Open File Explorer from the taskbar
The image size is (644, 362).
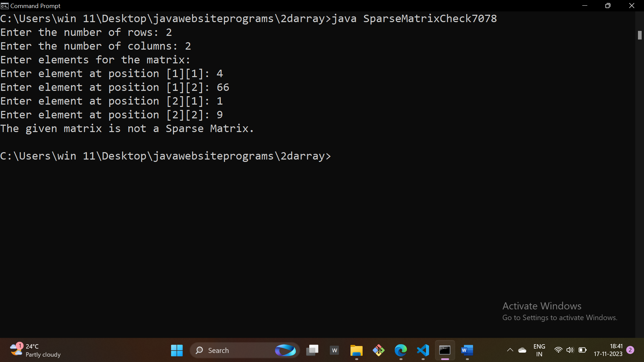point(356,350)
